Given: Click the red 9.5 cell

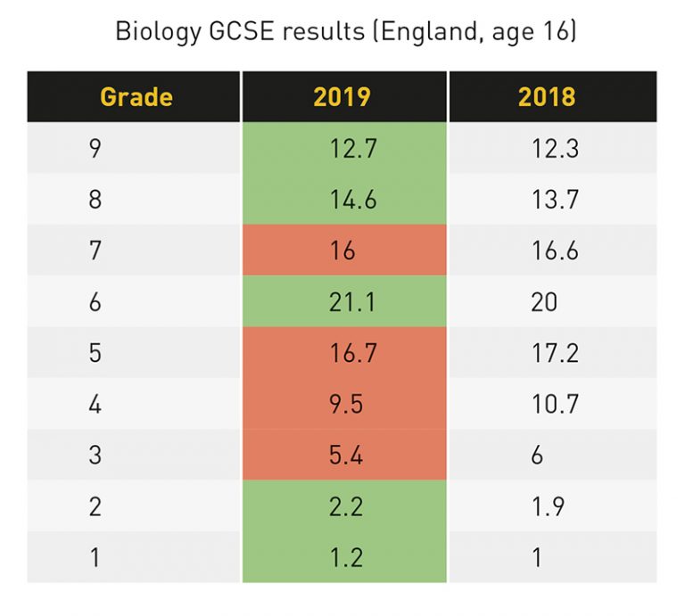Looking at the screenshot, I should click(x=344, y=405).
